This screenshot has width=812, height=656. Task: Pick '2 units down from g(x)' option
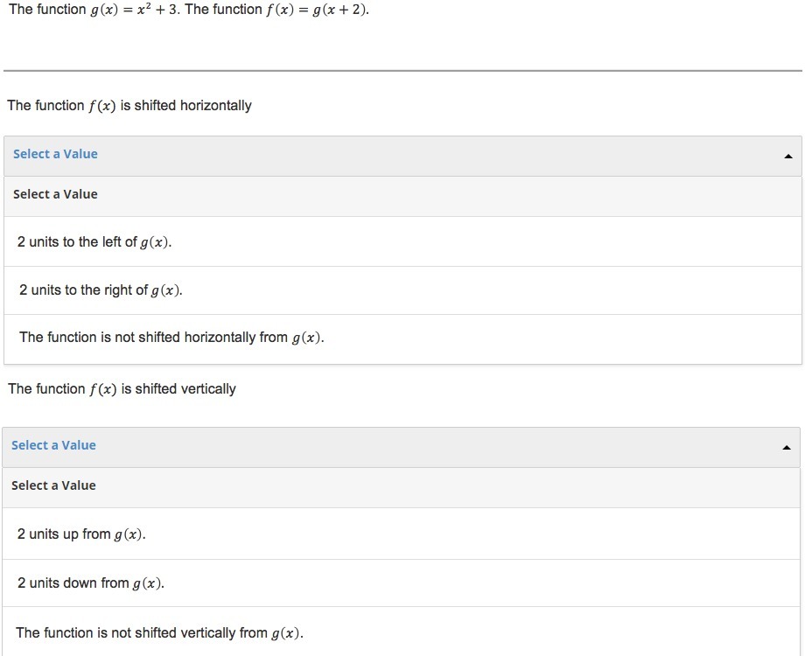(x=91, y=583)
